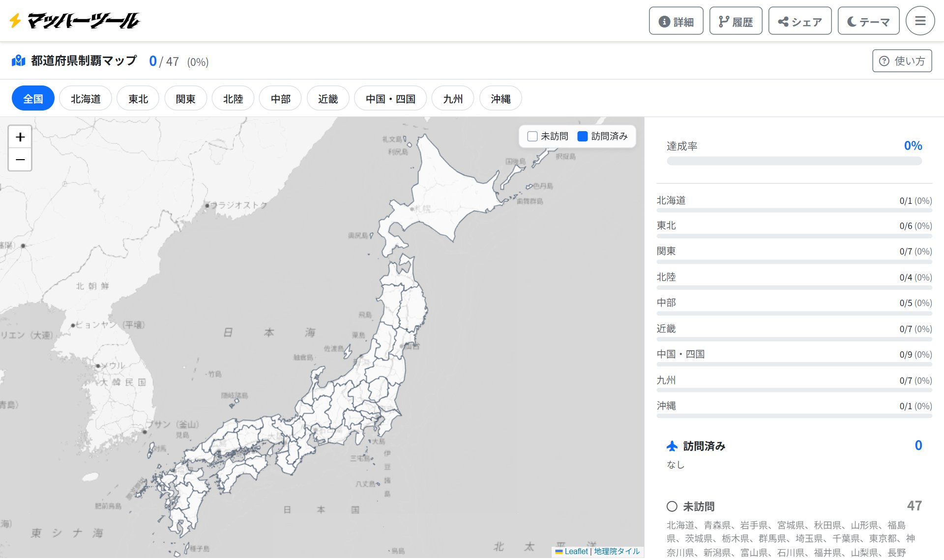This screenshot has width=944, height=560.
Task: Click the 関東 region progress bar
Action: tap(794, 262)
